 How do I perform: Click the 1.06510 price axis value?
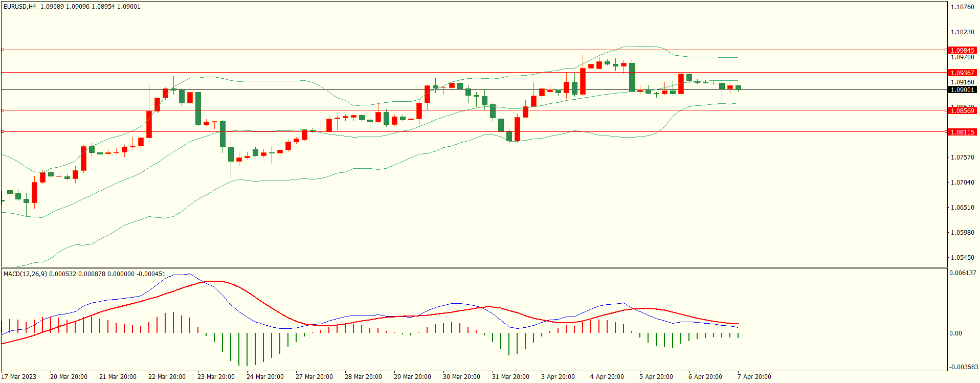pyautogui.click(x=962, y=208)
